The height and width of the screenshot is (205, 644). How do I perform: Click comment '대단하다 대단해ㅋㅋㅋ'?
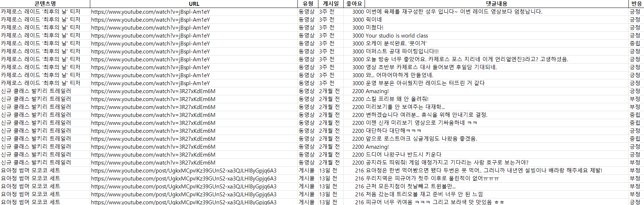pos(393,131)
